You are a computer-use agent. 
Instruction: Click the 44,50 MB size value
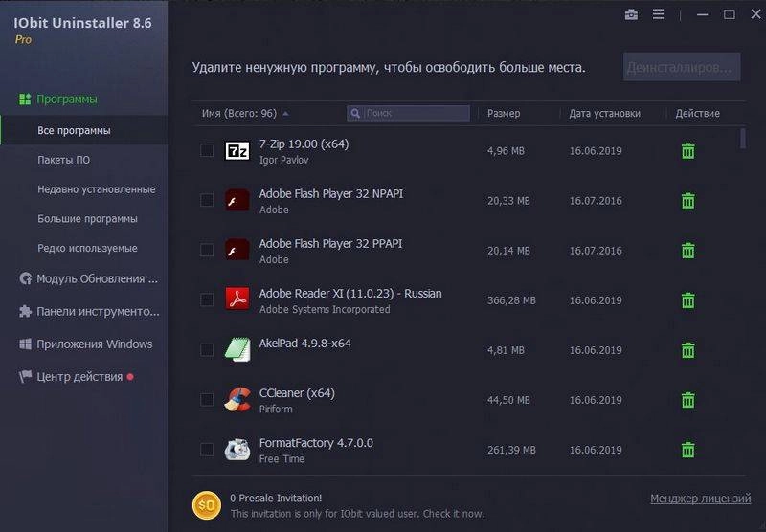(508, 400)
